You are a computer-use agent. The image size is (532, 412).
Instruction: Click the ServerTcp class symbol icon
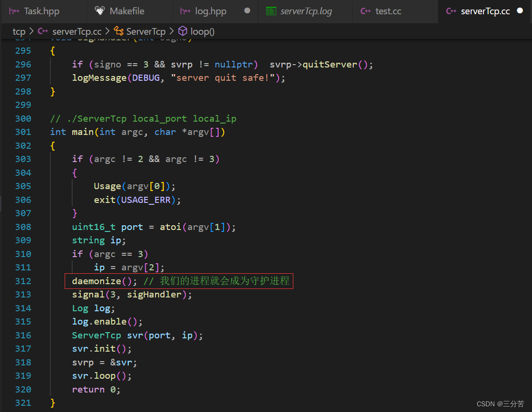tap(118, 31)
